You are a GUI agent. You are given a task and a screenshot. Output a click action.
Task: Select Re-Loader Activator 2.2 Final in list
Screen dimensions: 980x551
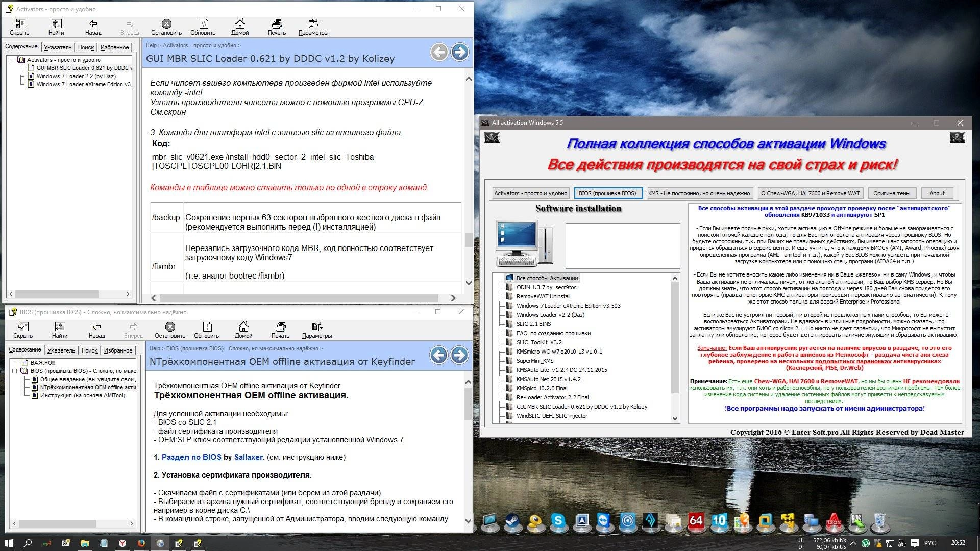tap(552, 397)
